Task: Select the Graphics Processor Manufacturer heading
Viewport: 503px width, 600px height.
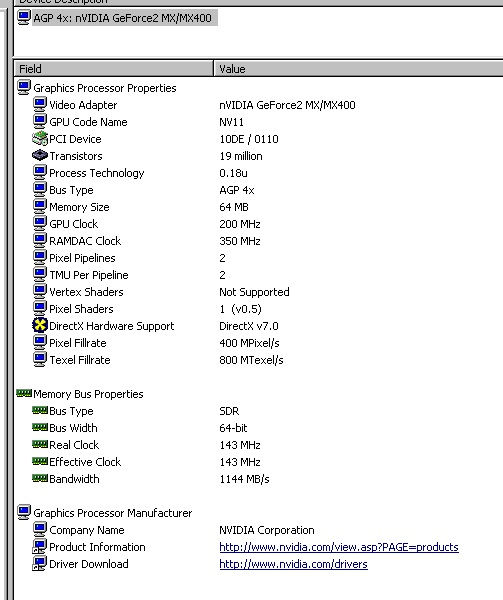Action: pyautogui.click(x=113, y=513)
